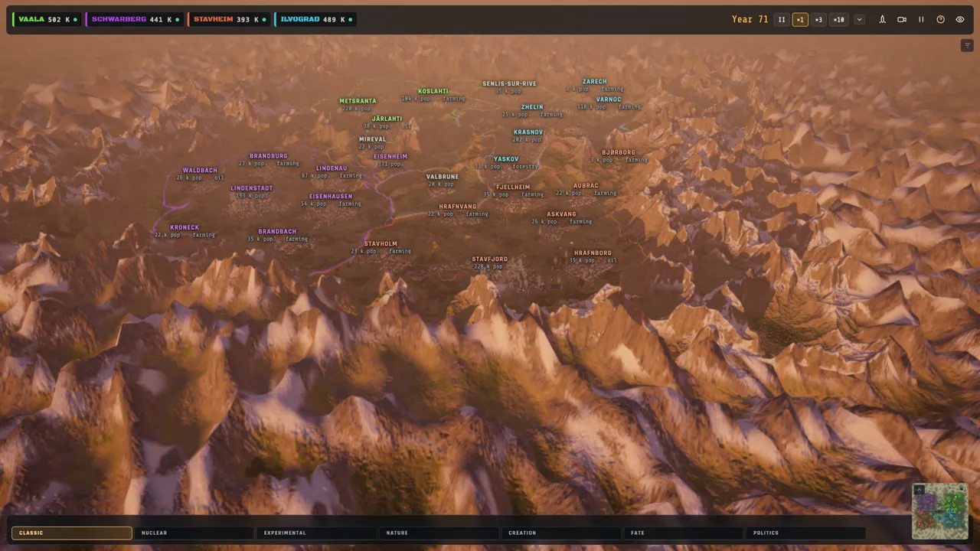Toggle the eye visibility icon
Image resolution: width=980 pixels, height=551 pixels.
[x=960, y=20]
